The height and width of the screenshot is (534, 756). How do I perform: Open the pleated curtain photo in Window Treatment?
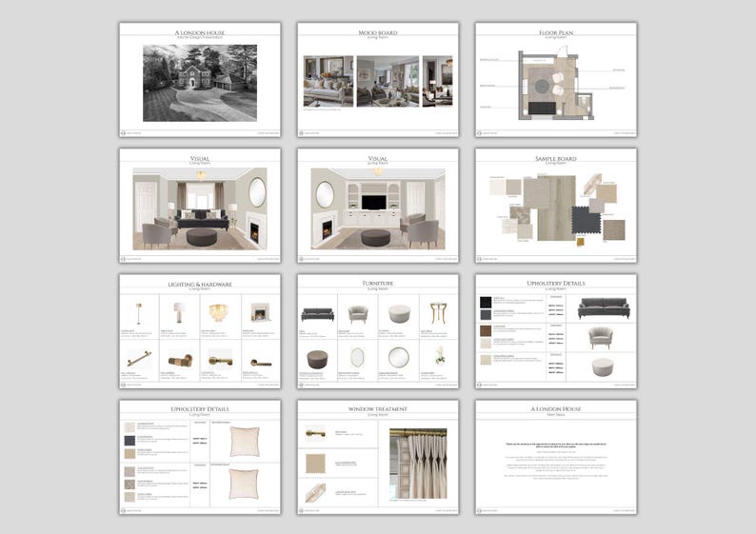[418, 464]
